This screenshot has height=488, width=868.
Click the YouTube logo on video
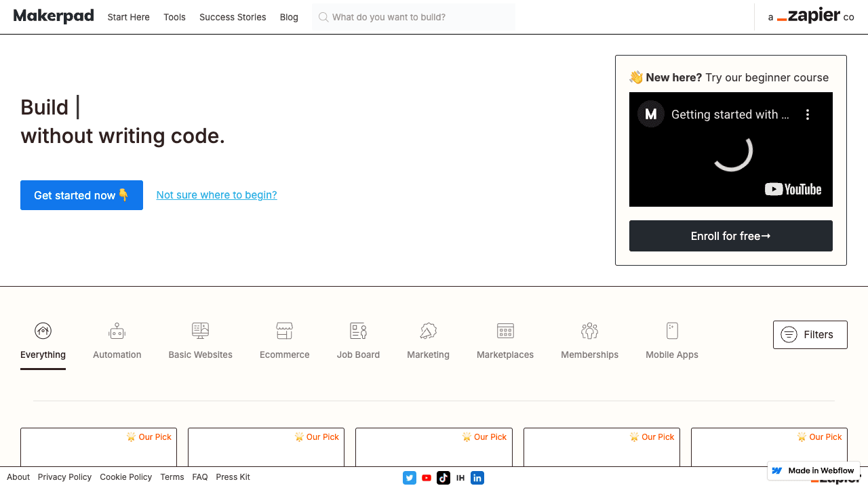pyautogui.click(x=793, y=190)
